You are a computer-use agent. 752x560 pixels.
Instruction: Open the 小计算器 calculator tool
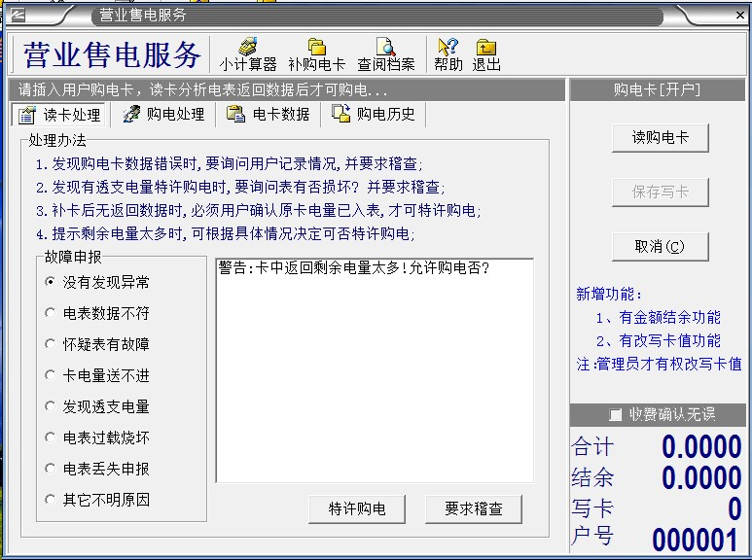pos(247,53)
